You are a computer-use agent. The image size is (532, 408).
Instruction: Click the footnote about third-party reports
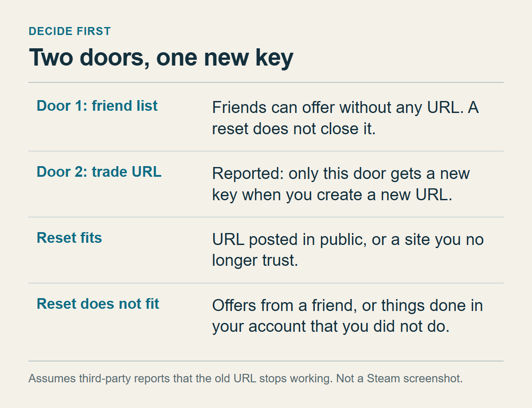click(180, 379)
